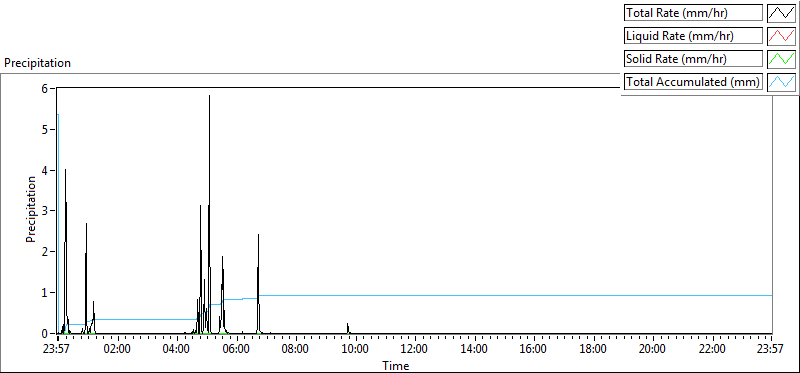Click the vertical Precipitation y-axis label
Image resolution: width=800 pixels, height=373 pixels.
[x=31, y=209]
